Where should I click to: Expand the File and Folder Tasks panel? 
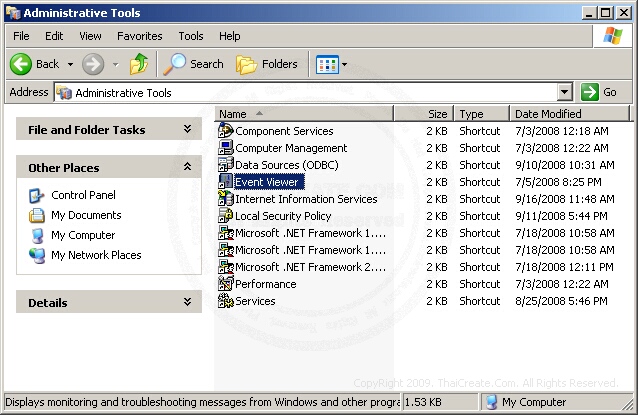click(x=187, y=129)
